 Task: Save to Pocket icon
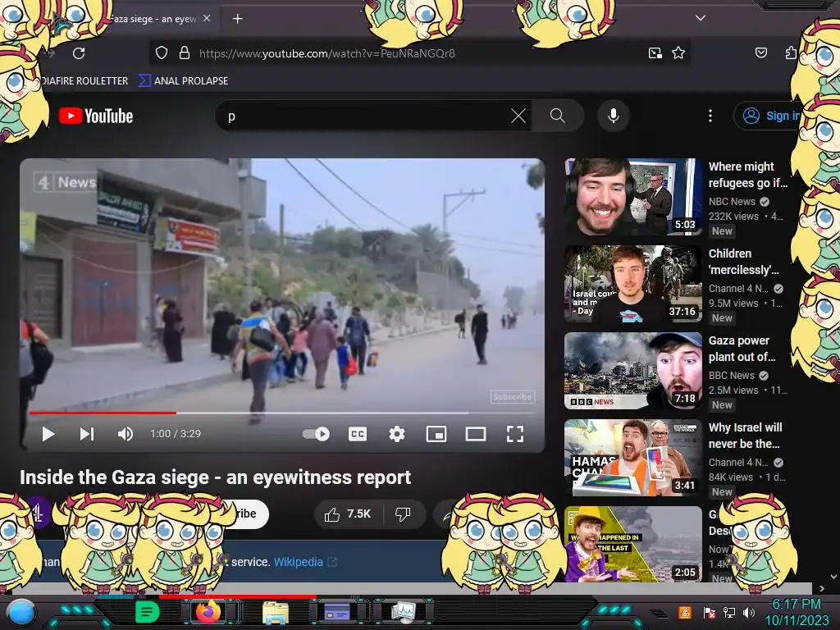(x=760, y=52)
